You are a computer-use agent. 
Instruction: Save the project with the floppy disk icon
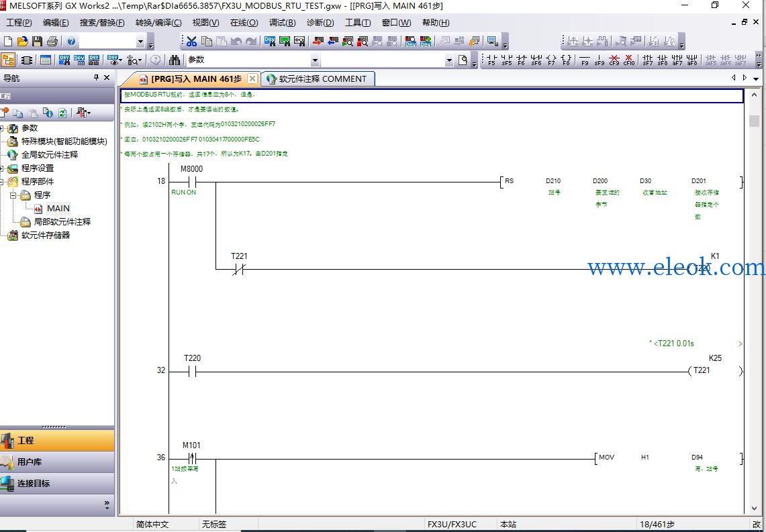37,42
